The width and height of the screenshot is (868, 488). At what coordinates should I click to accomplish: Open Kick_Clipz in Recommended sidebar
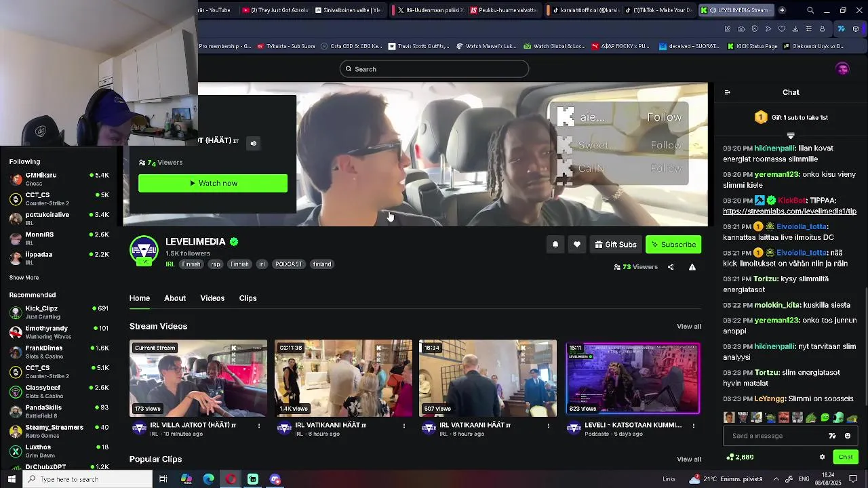[x=59, y=312]
